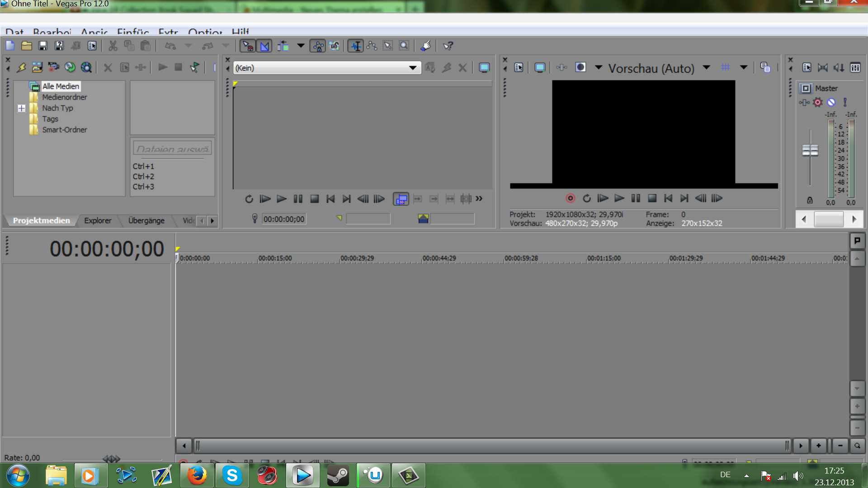868x488 pixels.
Task: Toggle Automatic Crossfades button
Action: coord(264,46)
